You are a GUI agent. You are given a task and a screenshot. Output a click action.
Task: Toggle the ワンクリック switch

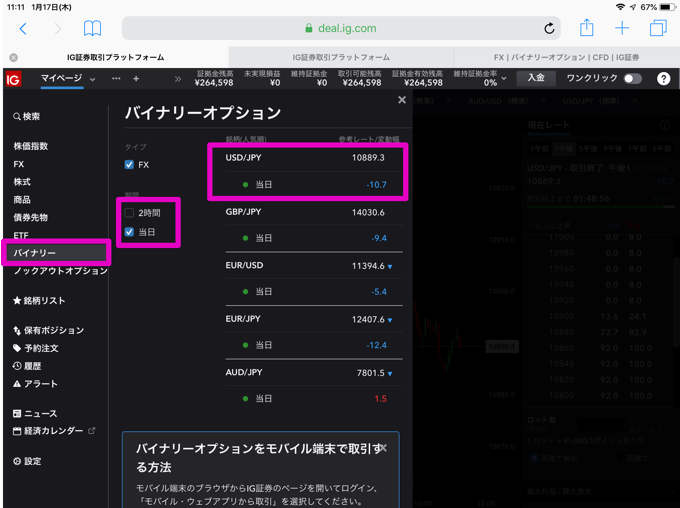click(x=632, y=79)
